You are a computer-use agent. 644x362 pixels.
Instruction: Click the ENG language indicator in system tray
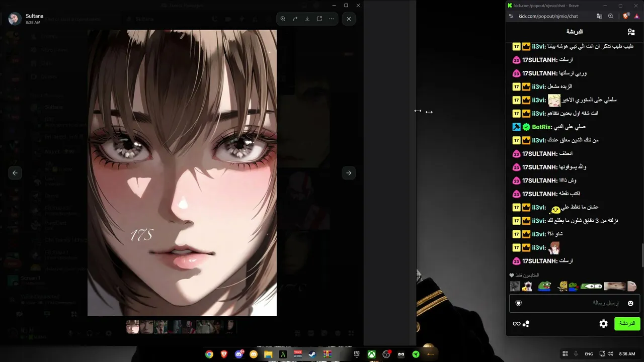click(589, 354)
